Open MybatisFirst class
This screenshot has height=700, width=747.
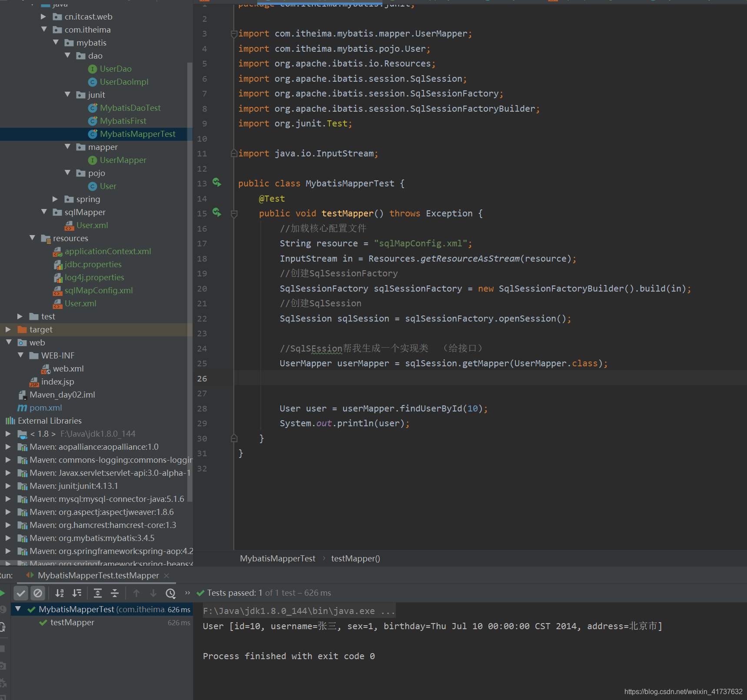tap(123, 121)
